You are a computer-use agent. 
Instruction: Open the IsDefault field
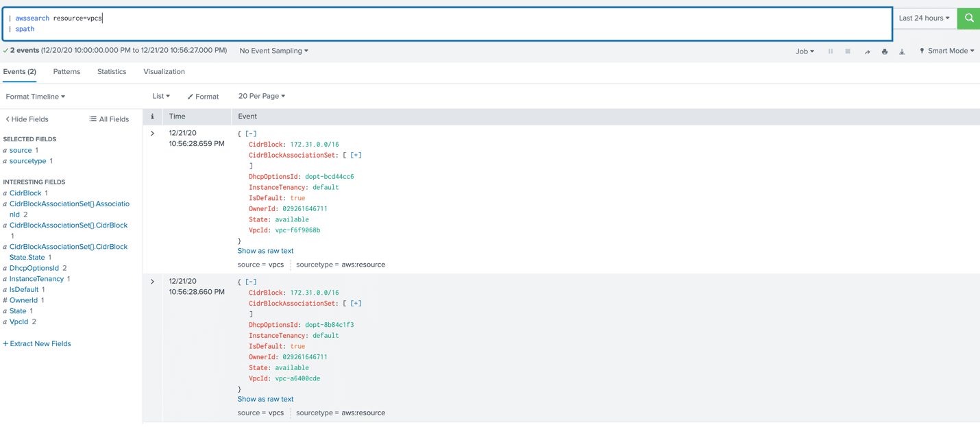pyautogui.click(x=24, y=290)
